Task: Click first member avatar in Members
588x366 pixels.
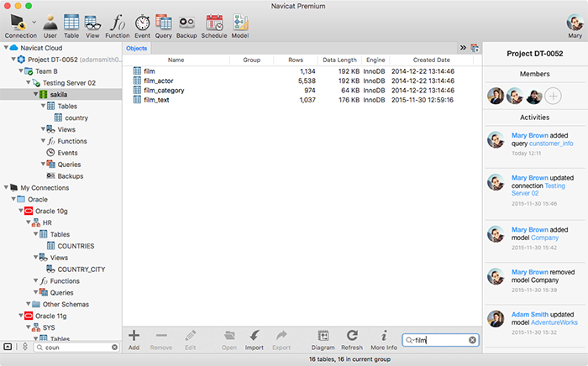Action: pyautogui.click(x=496, y=97)
